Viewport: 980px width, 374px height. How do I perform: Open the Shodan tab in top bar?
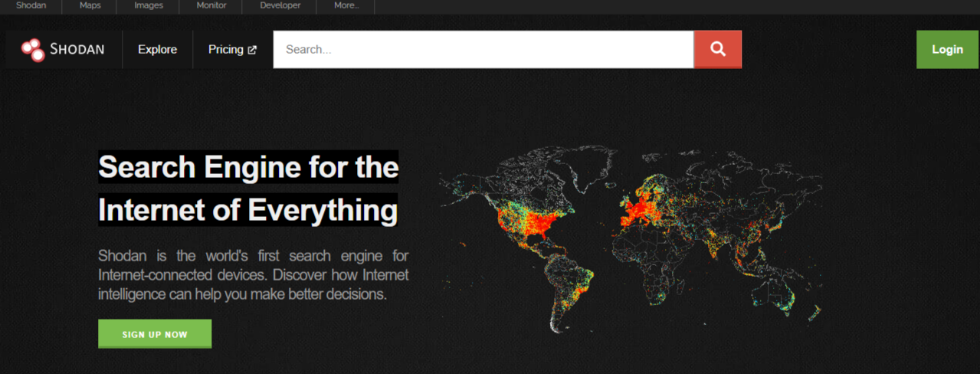31,5
